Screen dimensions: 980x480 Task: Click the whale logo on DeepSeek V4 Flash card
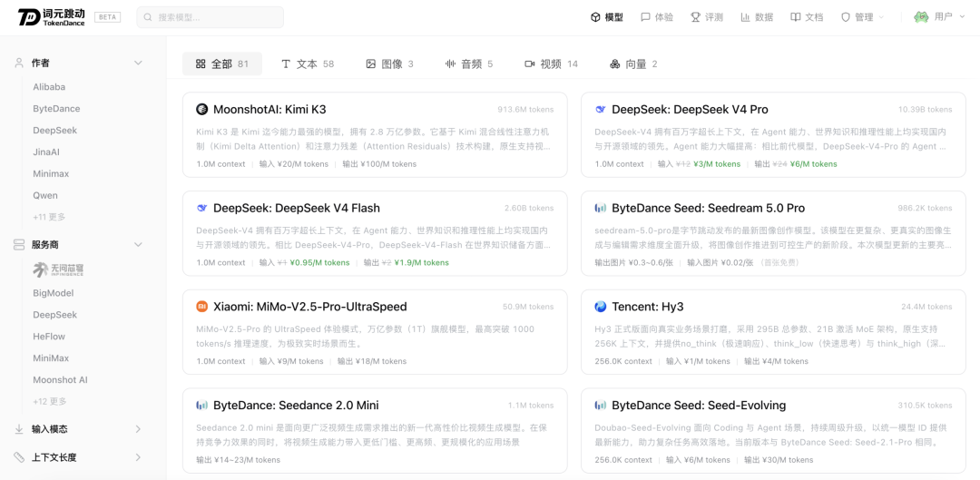(x=201, y=208)
